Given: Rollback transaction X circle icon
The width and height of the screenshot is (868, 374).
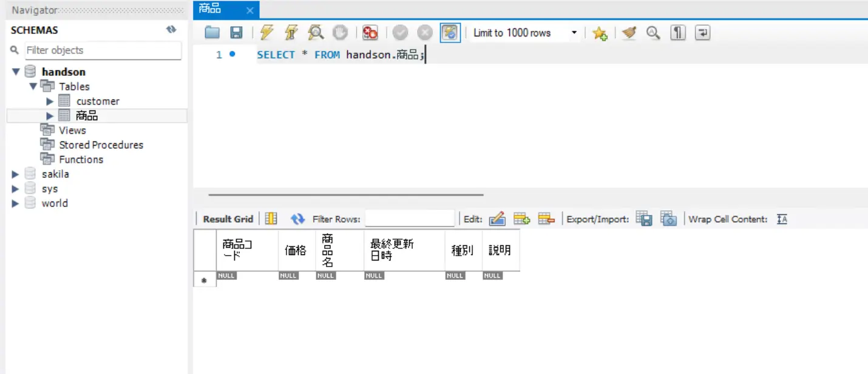Looking at the screenshot, I should click(425, 33).
